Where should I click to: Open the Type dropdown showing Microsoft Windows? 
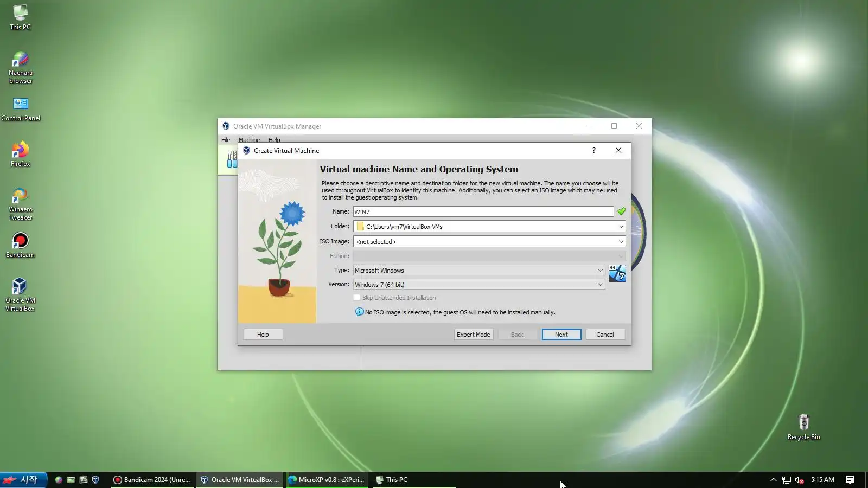pyautogui.click(x=478, y=270)
